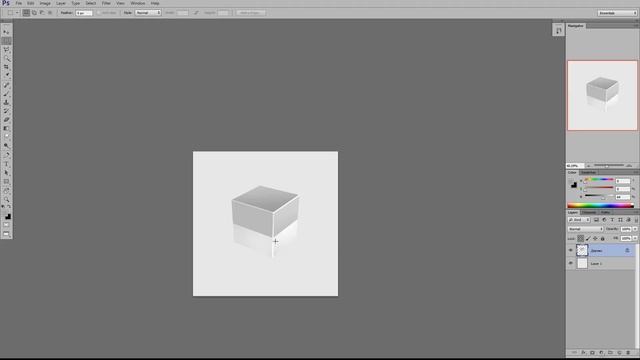640x360 pixels.
Task: Hide the selected top layer's eye
Action: pos(571,250)
